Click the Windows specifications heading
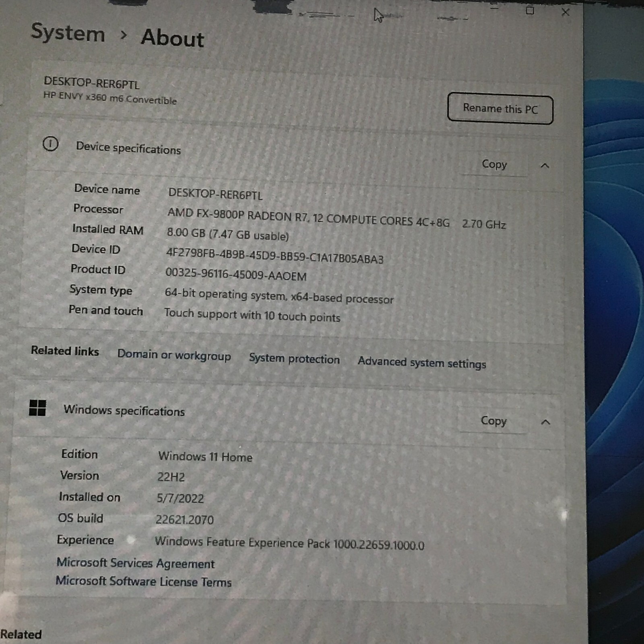This screenshot has height=644, width=644. pyautogui.click(x=124, y=411)
